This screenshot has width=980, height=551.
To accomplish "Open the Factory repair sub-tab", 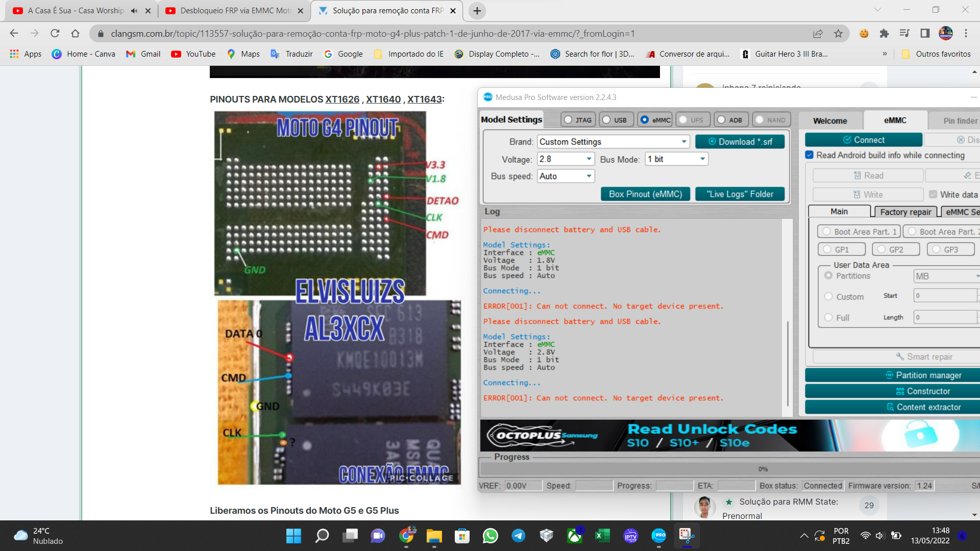I will (x=905, y=212).
